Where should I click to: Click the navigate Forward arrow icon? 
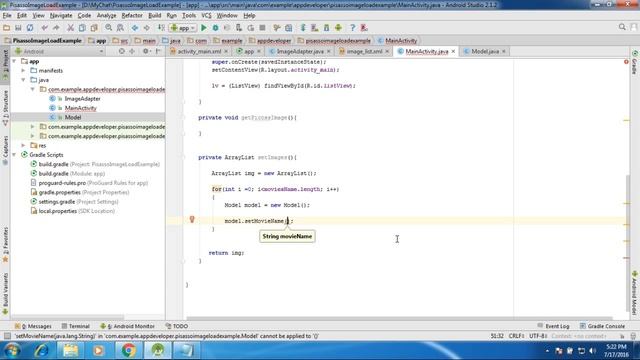point(147,28)
